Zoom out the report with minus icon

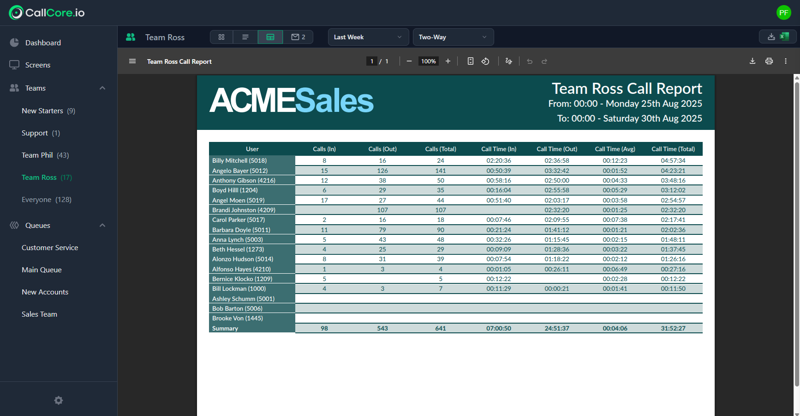[409, 61]
